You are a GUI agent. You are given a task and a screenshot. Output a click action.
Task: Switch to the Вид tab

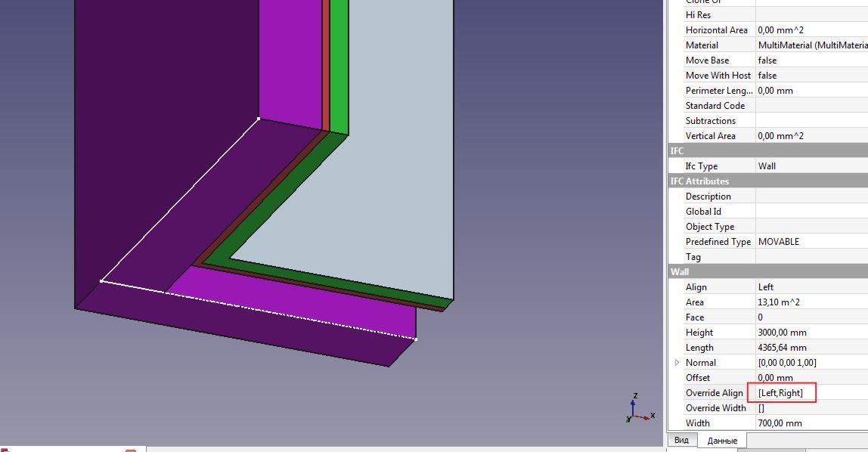point(683,440)
